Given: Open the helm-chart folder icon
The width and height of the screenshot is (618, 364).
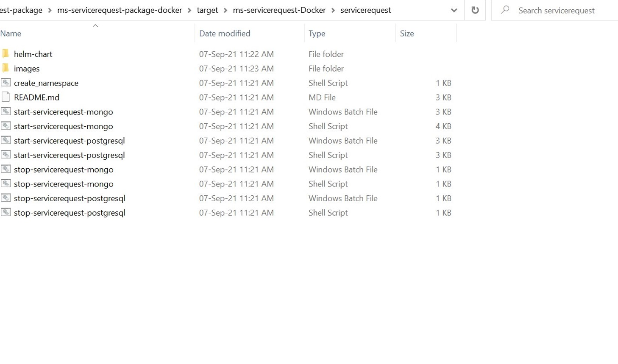Looking at the screenshot, I should click(6, 54).
